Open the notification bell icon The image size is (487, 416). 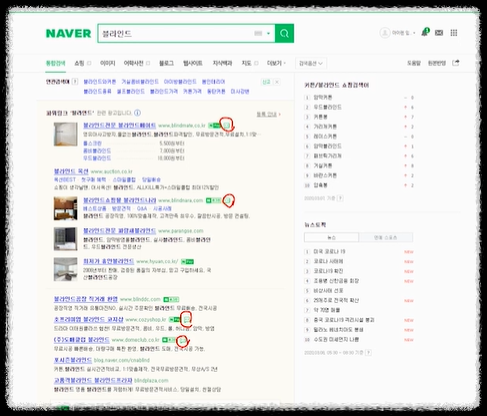425,32
